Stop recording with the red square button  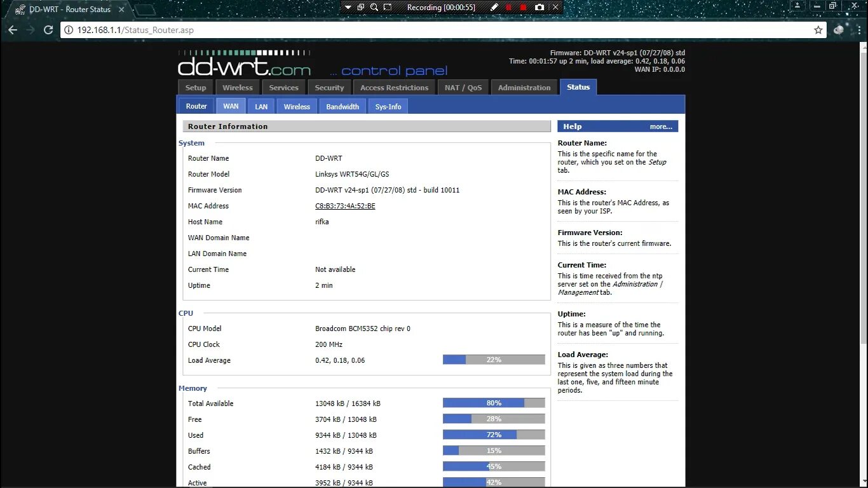pos(524,7)
